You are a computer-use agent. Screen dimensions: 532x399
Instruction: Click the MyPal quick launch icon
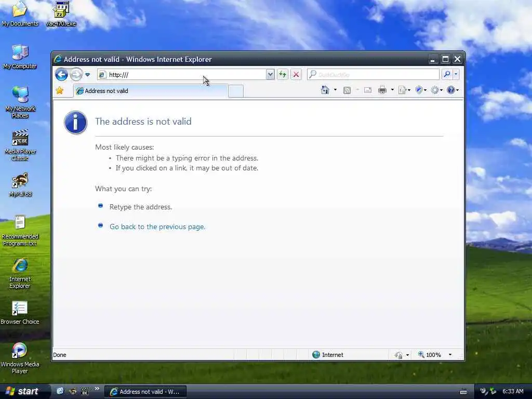point(73,391)
